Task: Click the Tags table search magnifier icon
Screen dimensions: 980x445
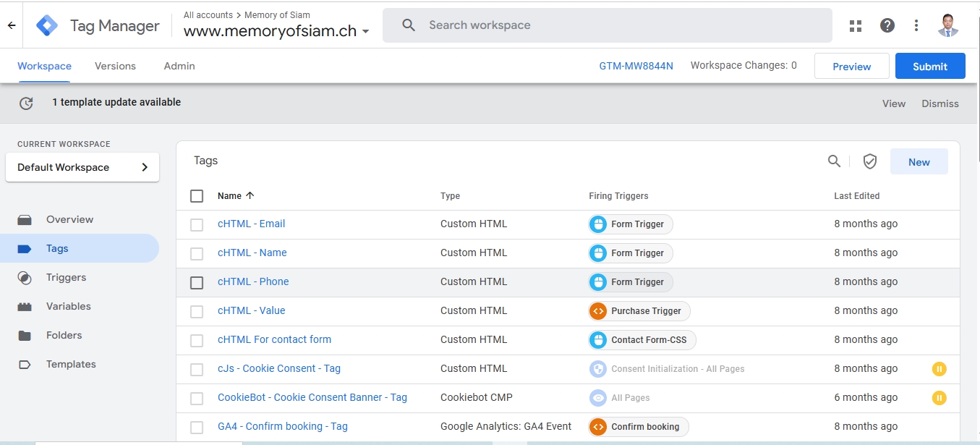Action: coord(834,161)
